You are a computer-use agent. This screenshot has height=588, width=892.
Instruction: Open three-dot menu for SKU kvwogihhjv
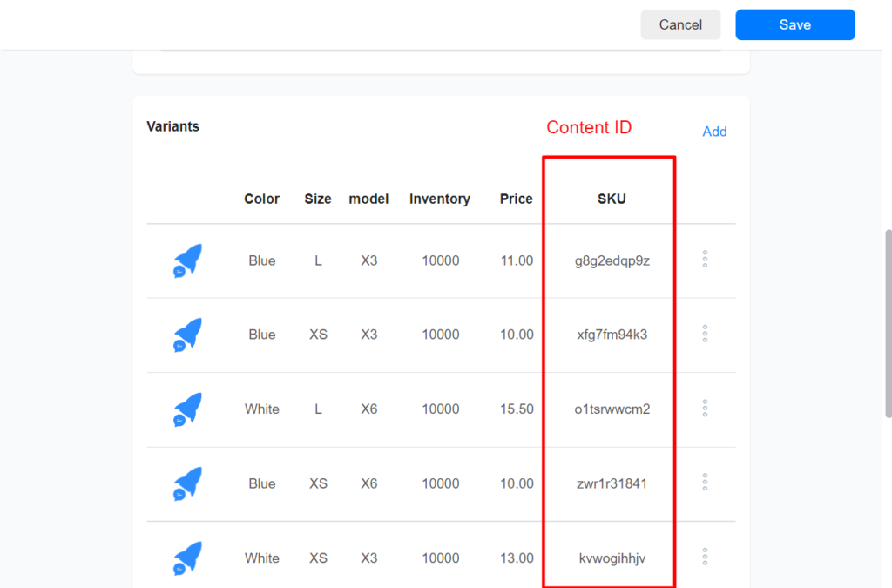pyautogui.click(x=705, y=558)
